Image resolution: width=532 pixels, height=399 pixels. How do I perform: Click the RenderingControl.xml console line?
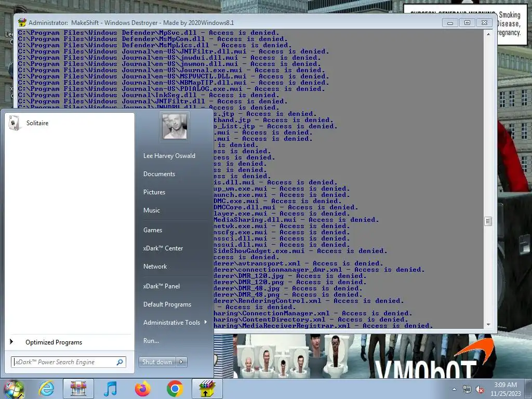[x=309, y=301]
